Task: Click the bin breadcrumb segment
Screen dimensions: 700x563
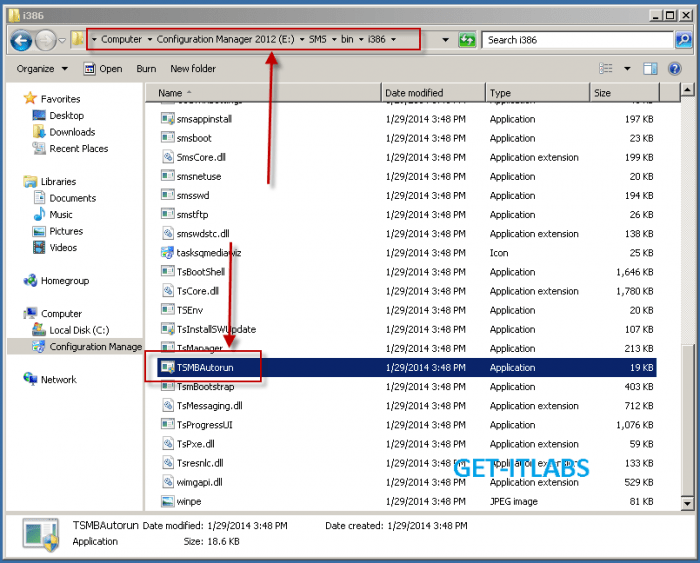Action: point(347,39)
